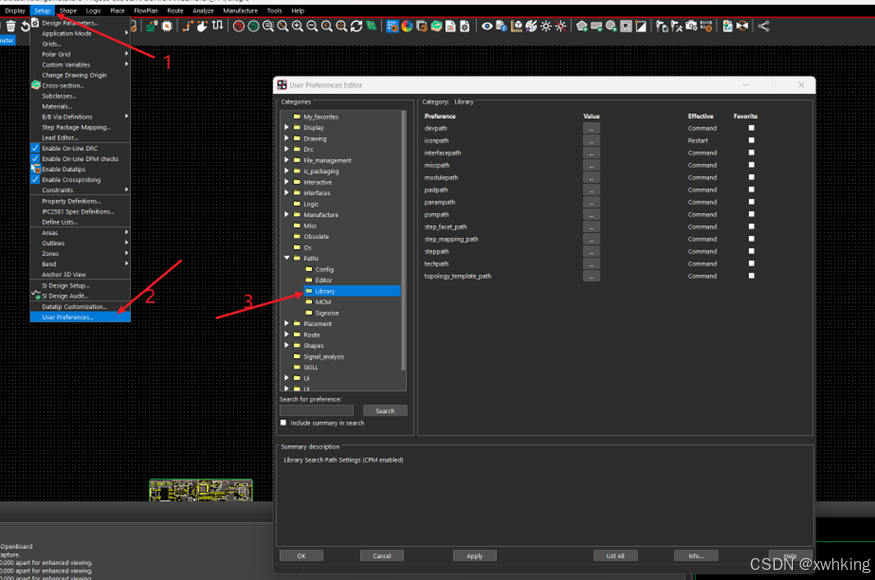Click the red Unrats All icon
The image size is (875, 580).
[239, 26]
